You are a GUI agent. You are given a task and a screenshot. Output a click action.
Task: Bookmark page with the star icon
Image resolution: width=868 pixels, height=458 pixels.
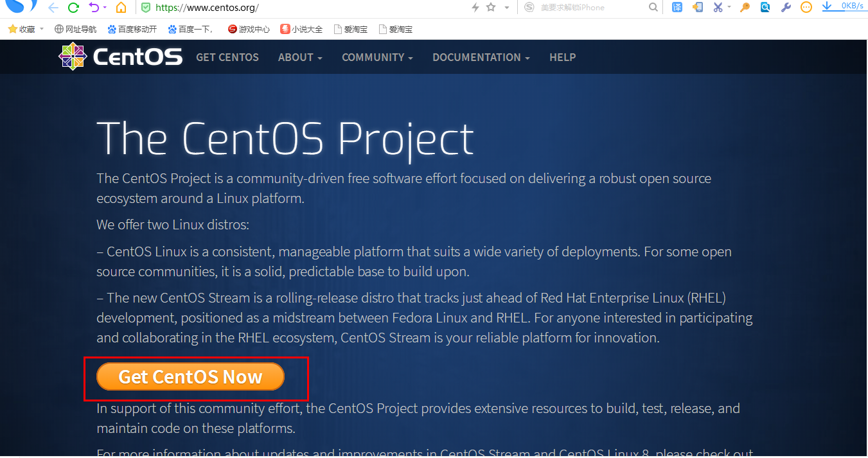pyautogui.click(x=492, y=7)
